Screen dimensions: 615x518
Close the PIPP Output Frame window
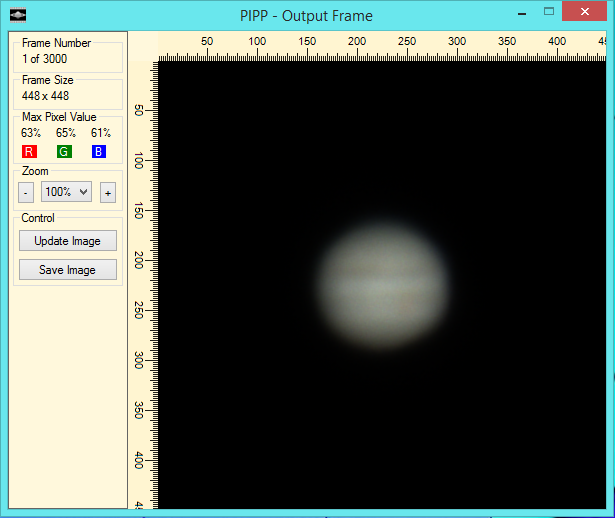point(584,11)
